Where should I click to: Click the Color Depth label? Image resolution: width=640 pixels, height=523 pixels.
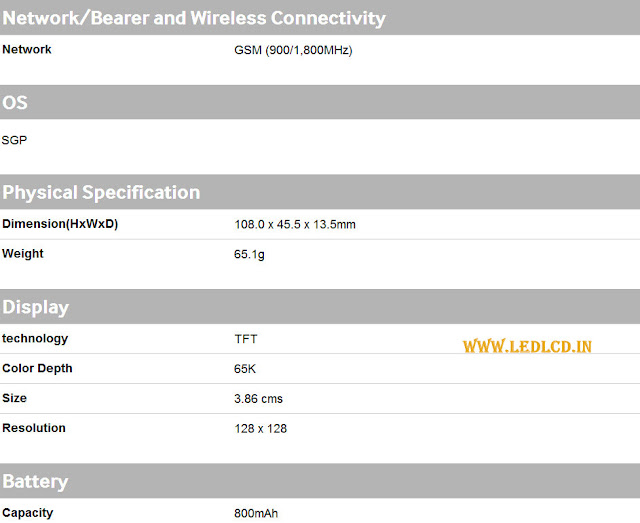click(x=37, y=369)
